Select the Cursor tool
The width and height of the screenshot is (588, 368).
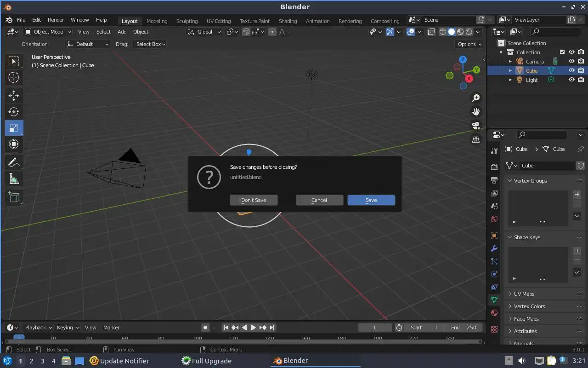pyautogui.click(x=14, y=78)
